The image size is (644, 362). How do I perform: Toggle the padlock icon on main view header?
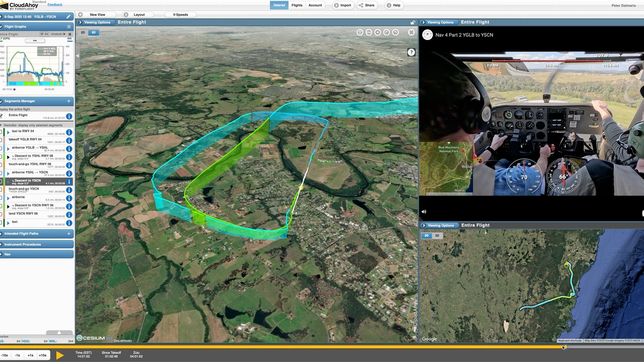point(412,22)
